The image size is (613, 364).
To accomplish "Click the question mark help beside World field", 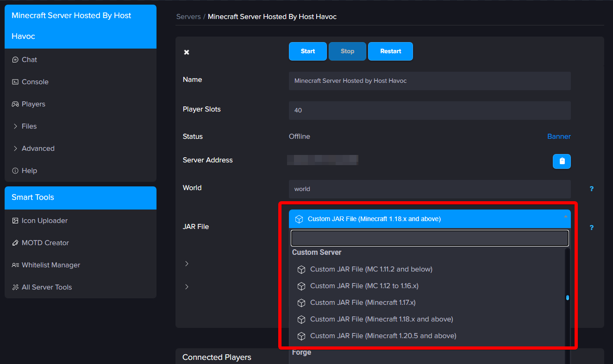I will 591,189.
